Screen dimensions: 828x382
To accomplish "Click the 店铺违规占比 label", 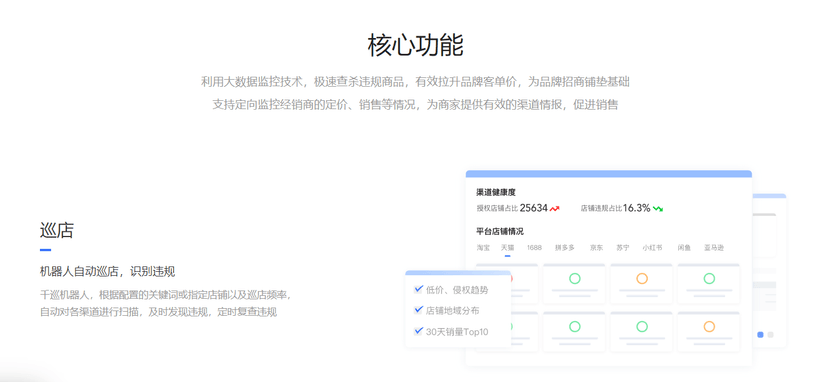I will tap(601, 209).
